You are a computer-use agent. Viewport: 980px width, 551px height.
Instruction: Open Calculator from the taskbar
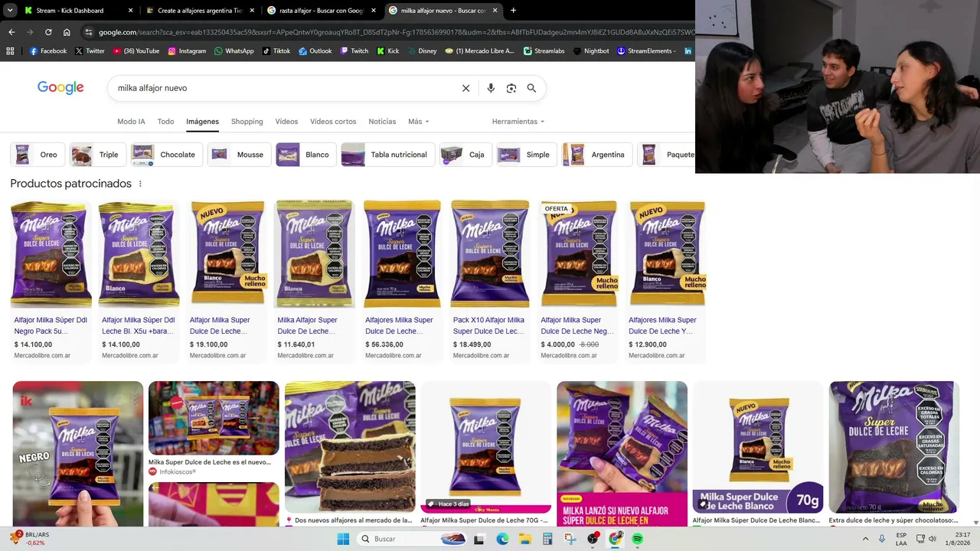coord(547,539)
